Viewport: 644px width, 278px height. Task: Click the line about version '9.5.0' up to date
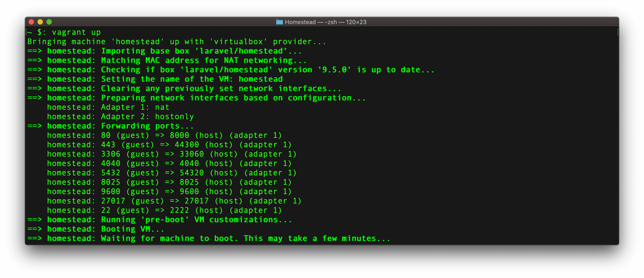(x=231, y=70)
